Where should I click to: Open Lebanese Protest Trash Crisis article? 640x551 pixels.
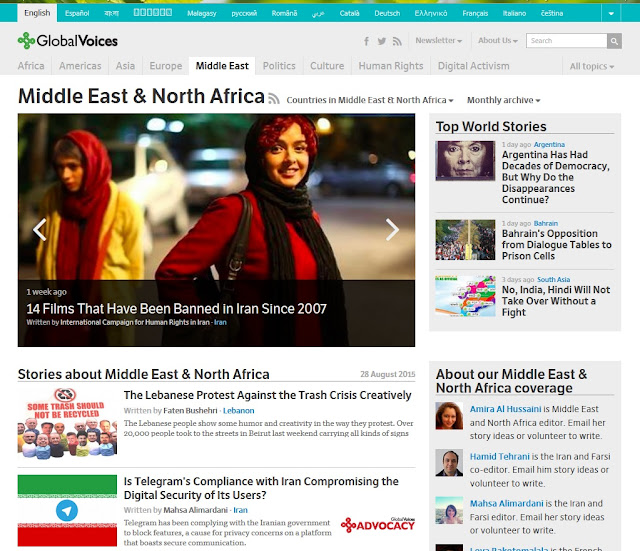click(267, 395)
